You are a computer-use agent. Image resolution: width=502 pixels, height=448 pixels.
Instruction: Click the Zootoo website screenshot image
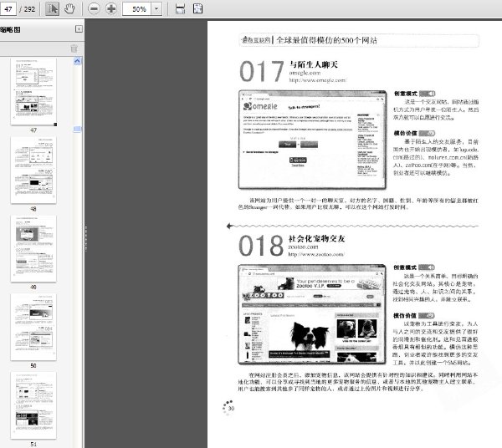click(312, 314)
